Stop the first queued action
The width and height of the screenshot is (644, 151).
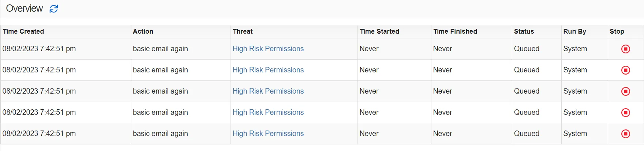(x=626, y=49)
